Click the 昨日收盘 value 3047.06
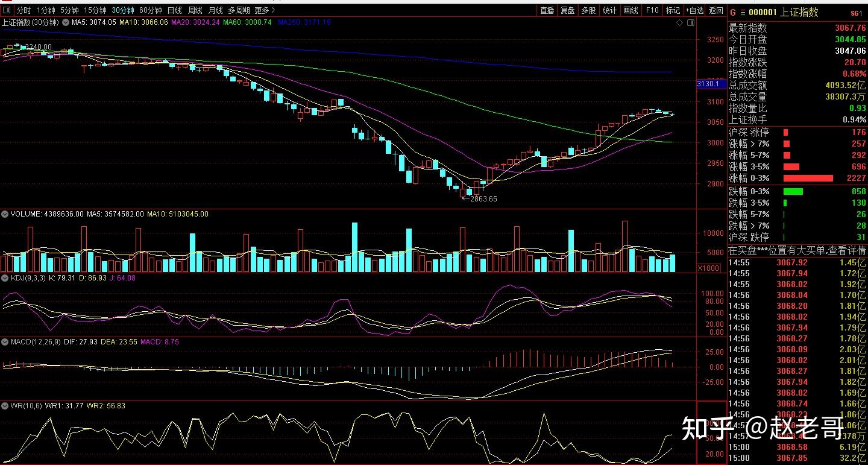868x465 pixels. click(x=851, y=51)
